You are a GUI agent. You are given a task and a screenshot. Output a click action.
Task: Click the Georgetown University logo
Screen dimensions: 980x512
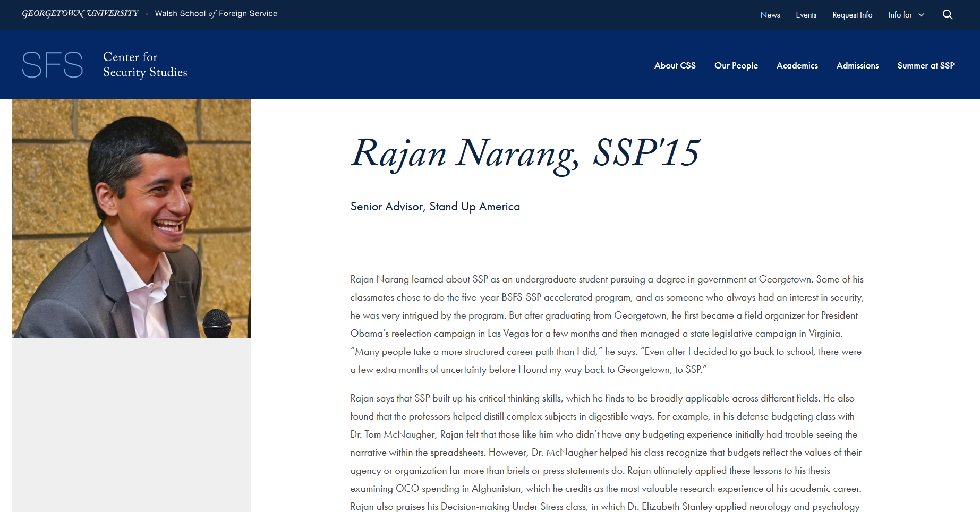pos(80,13)
